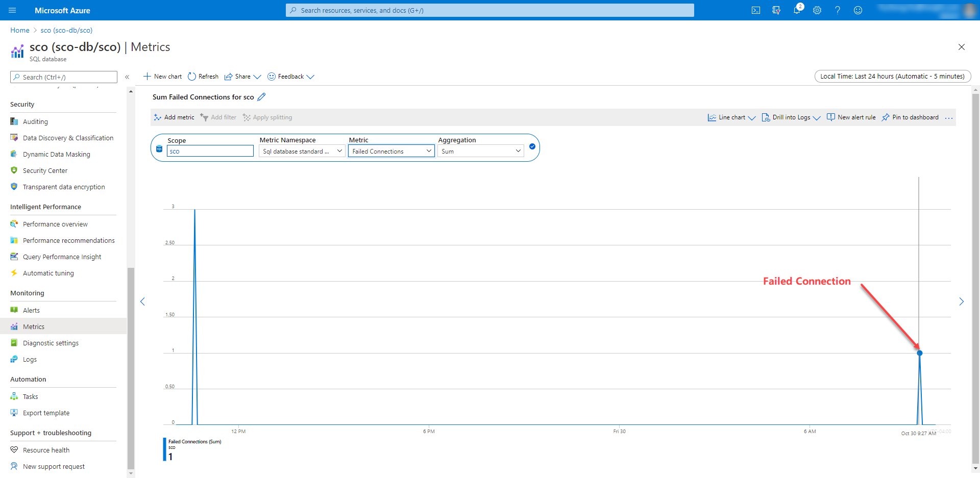Click the Home breadcrumb link
Image resolution: width=980 pixels, height=478 pixels.
20,30
